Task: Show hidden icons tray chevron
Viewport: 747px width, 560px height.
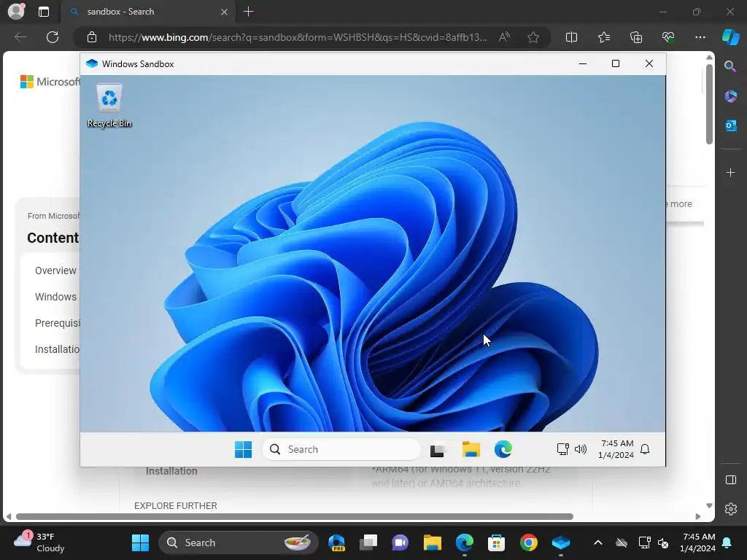Action: (598, 542)
